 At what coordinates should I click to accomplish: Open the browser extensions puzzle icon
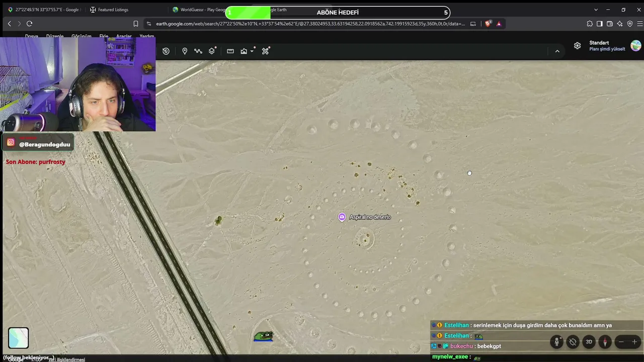click(590, 24)
